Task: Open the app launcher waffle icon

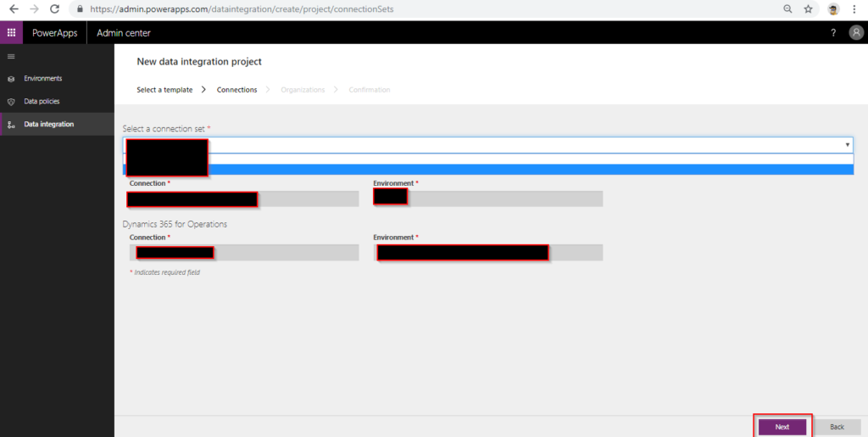Action: (x=11, y=33)
